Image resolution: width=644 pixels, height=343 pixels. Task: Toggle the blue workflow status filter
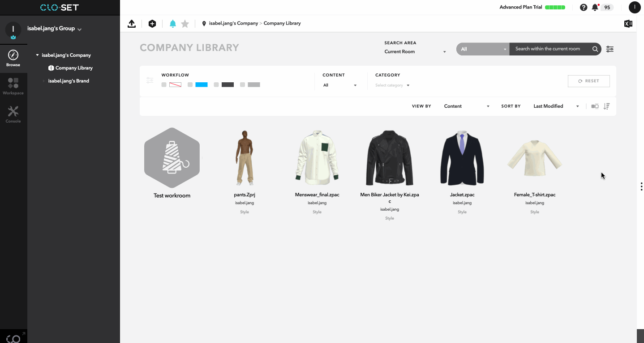coord(201,84)
